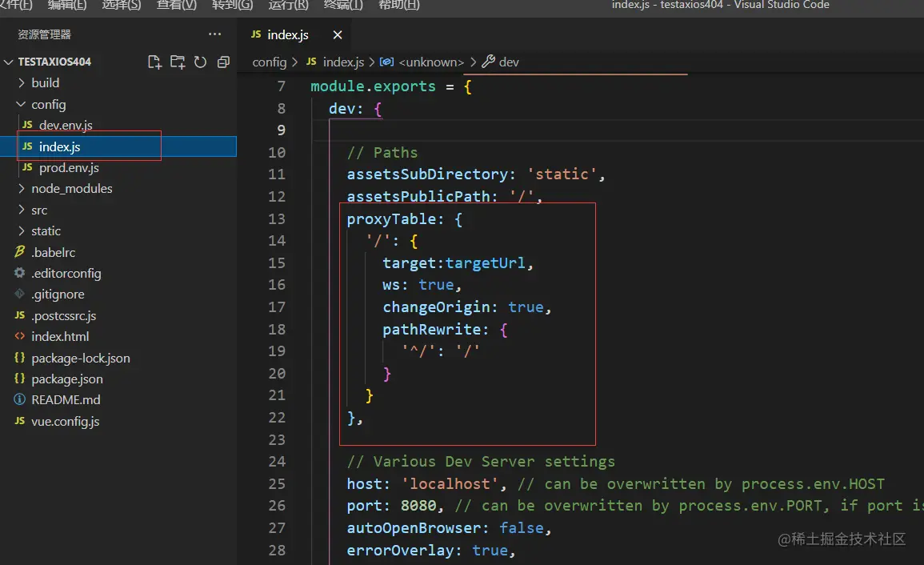Viewport: 924px width, 565px height.
Task: Click the JS icon beside vue.config.js
Action: (x=19, y=420)
